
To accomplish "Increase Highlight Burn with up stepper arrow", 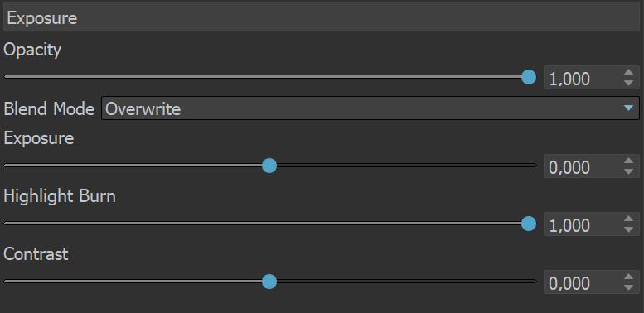I will [628, 219].
